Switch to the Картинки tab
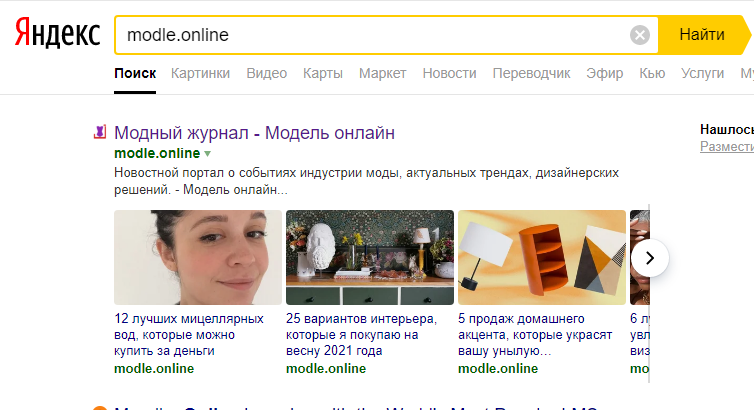754x410 pixels. pyautogui.click(x=201, y=73)
